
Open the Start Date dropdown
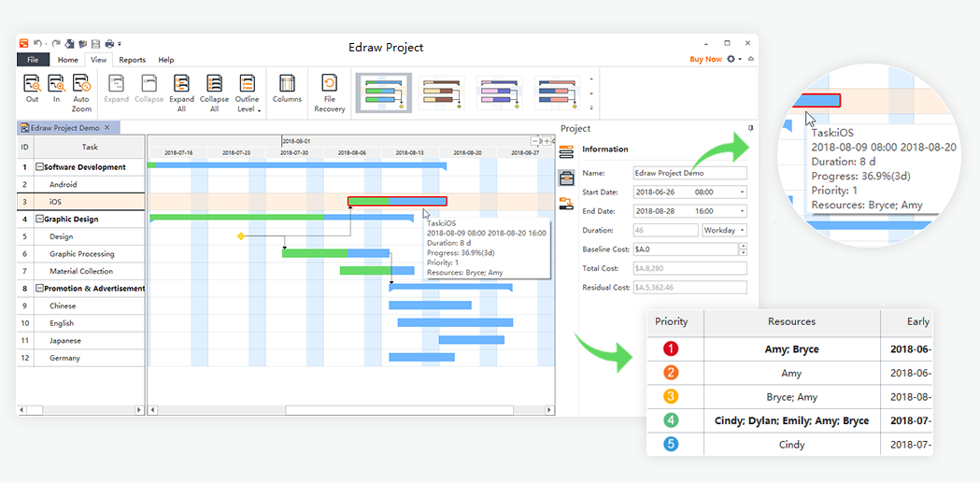pyautogui.click(x=743, y=192)
